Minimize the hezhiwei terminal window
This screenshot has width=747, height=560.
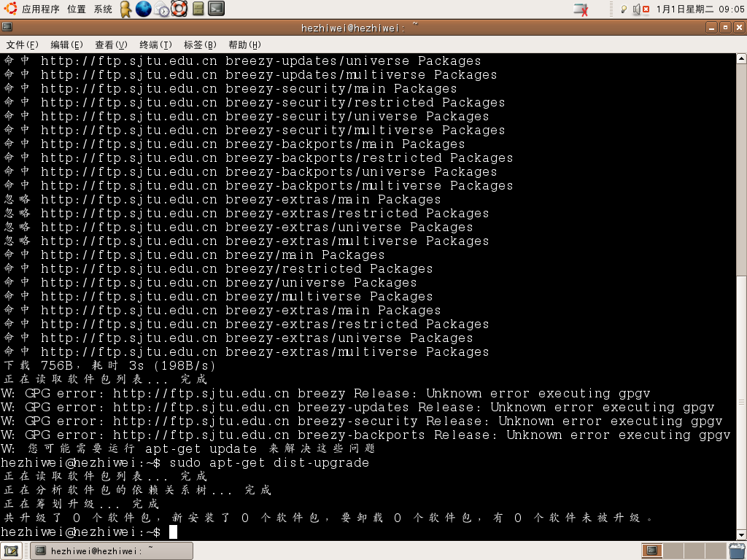pyautogui.click(x=711, y=28)
